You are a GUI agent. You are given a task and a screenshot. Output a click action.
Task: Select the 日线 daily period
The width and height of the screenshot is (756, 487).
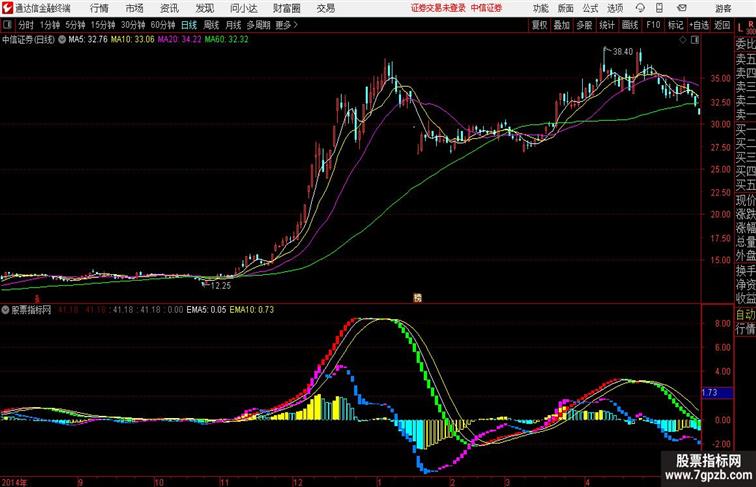click(x=189, y=25)
